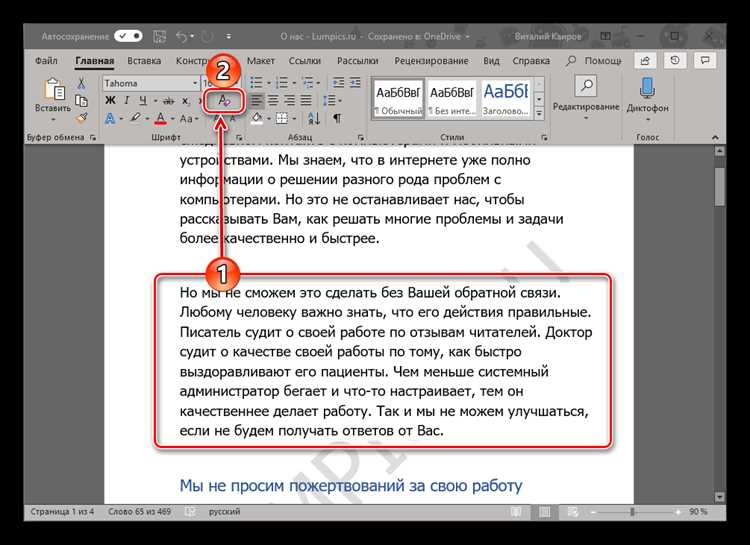Apply underline with the Ч button
Image resolution: width=750 pixels, height=545 pixels.
[x=143, y=100]
